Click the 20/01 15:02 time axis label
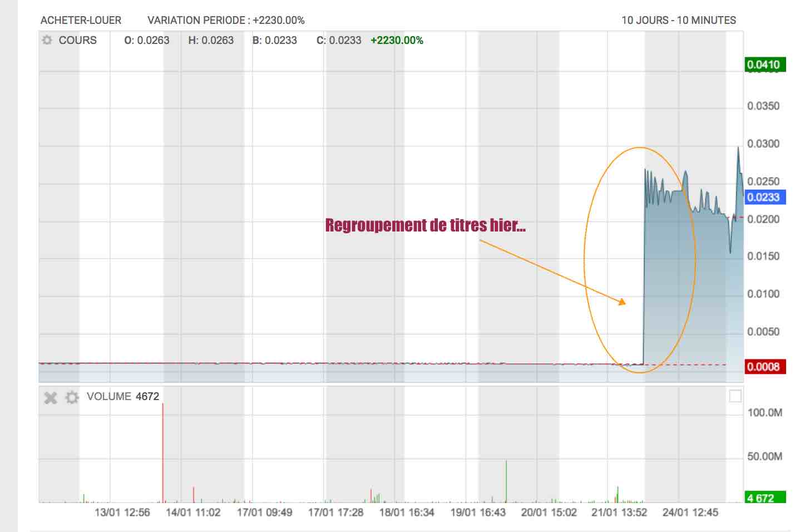 pyautogui.click(x=549, y=512)
